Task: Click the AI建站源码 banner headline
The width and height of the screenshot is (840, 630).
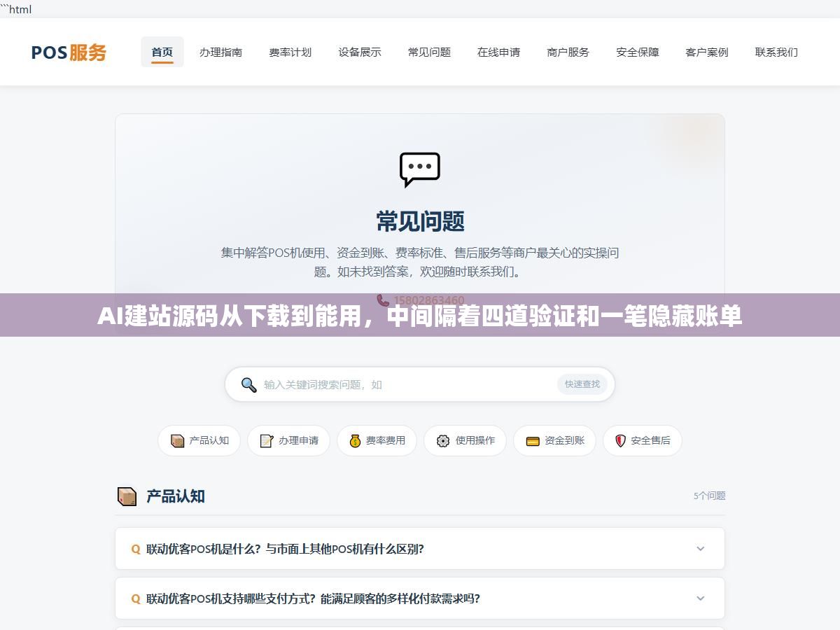Action: coord(420,317)
